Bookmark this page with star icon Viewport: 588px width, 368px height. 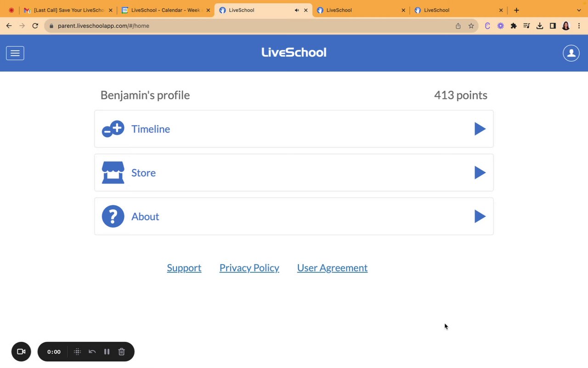[471, 26]
